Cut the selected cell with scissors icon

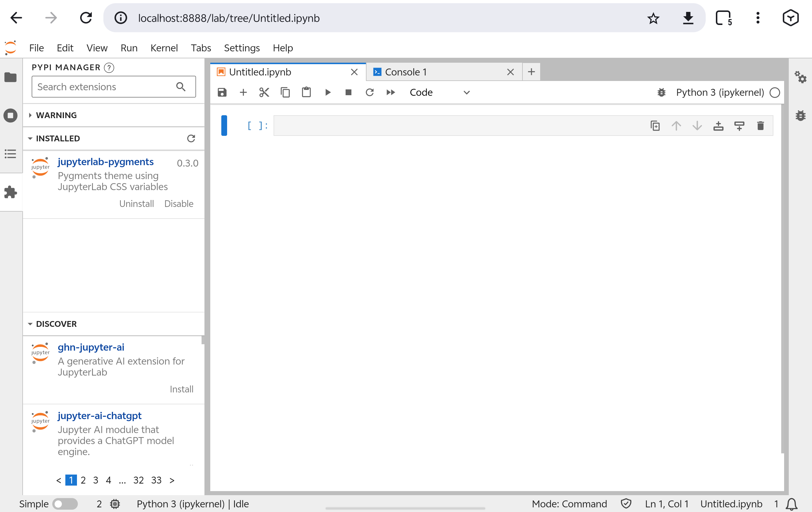pyautogui.click(x=264, y=92)
